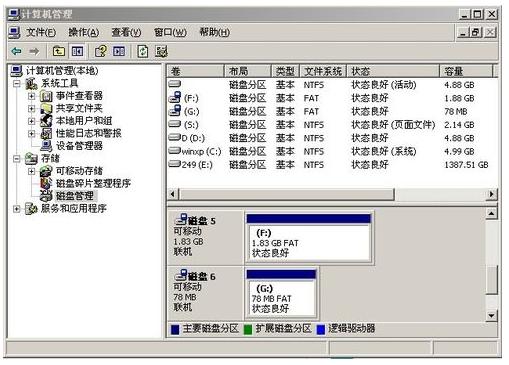Viewport: 509px width, 365px height.
Task: Sort by the 状态 column header
Action: click(x=393, y=71)
